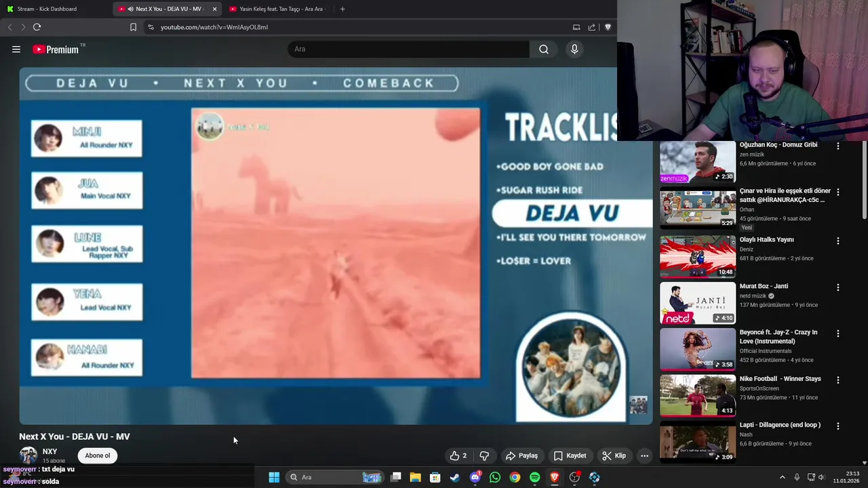Click the Paylaş share button
The image size is (868, 488).
521,455
